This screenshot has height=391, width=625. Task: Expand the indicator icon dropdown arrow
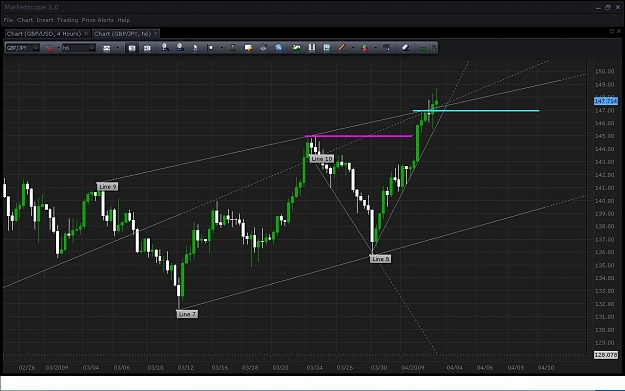pyautogui.click(x=375, y=48)
